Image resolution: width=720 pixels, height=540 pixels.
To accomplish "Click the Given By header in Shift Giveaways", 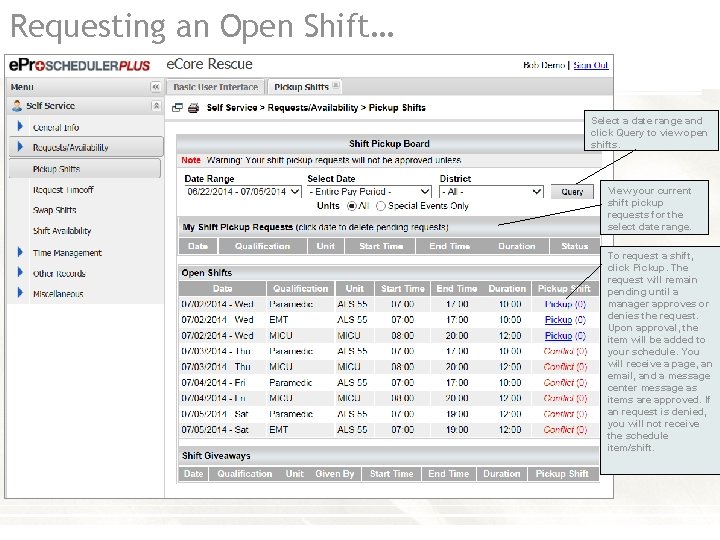I will (x=334, y=474).
